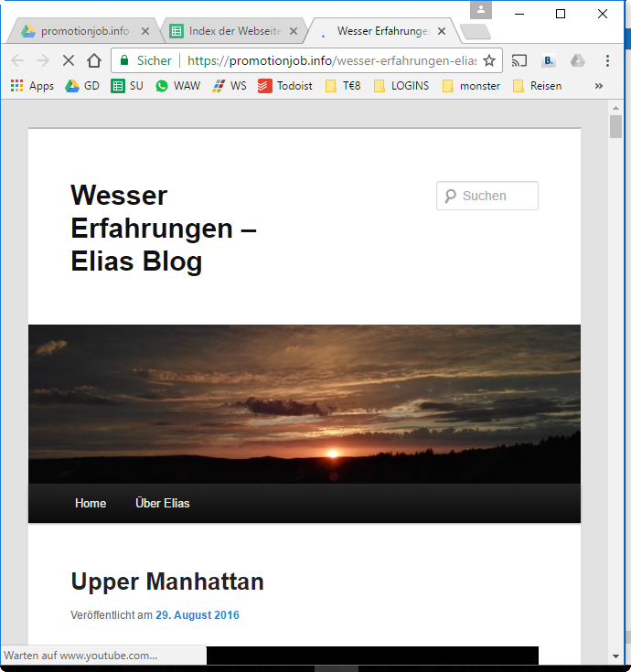Switch to Index der Webseite tab

pyautogui.click(x=229, y=31)
